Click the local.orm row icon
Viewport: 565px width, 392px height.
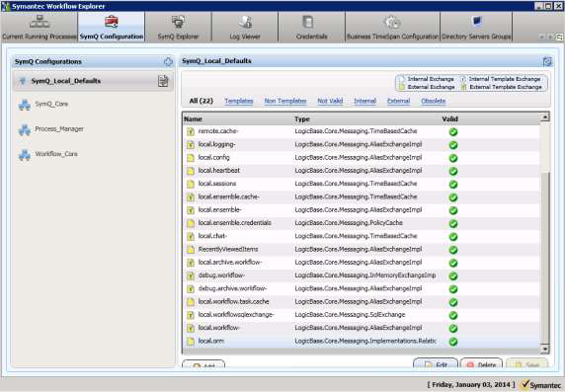coord(191,342)
